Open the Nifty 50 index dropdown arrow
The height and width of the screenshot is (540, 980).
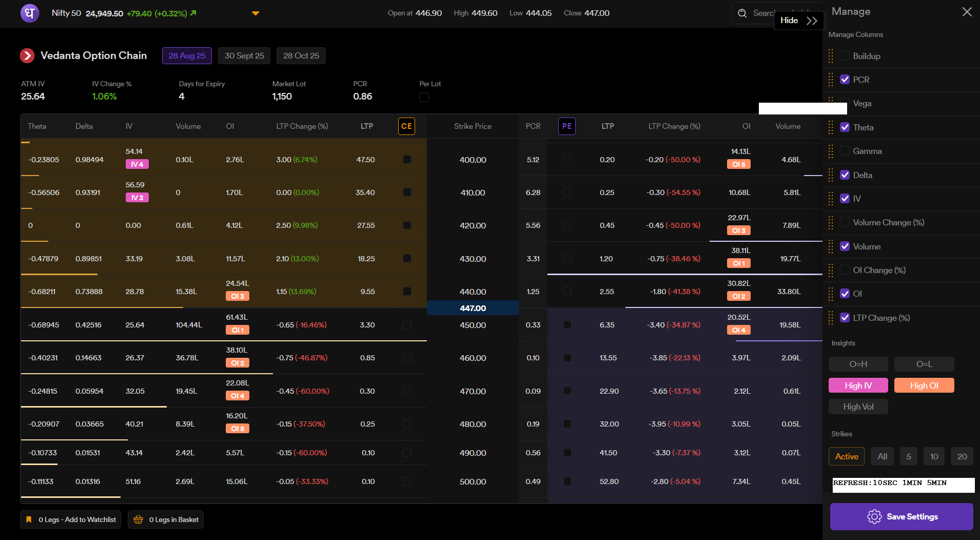[256, 13]
